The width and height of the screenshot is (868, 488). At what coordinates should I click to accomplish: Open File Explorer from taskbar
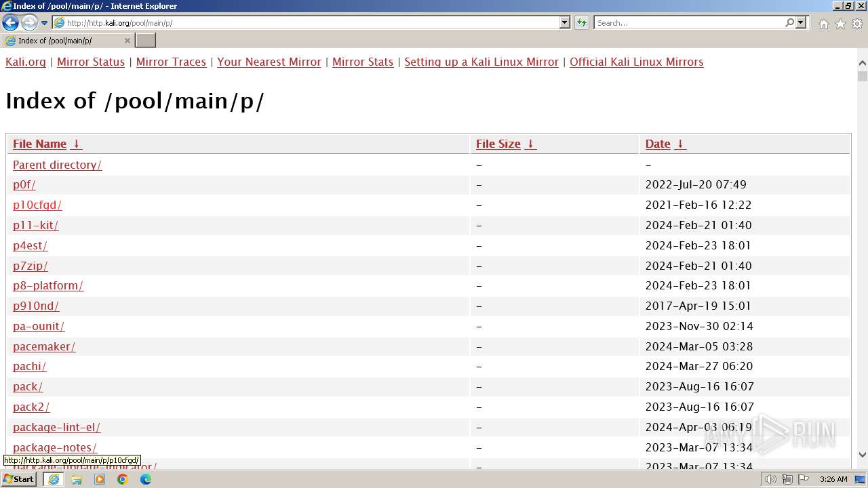[77, 479]
